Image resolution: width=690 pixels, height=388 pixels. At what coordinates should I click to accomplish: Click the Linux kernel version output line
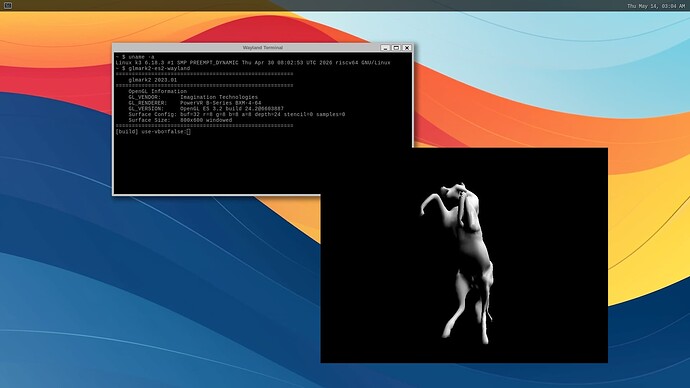(253, 63)
